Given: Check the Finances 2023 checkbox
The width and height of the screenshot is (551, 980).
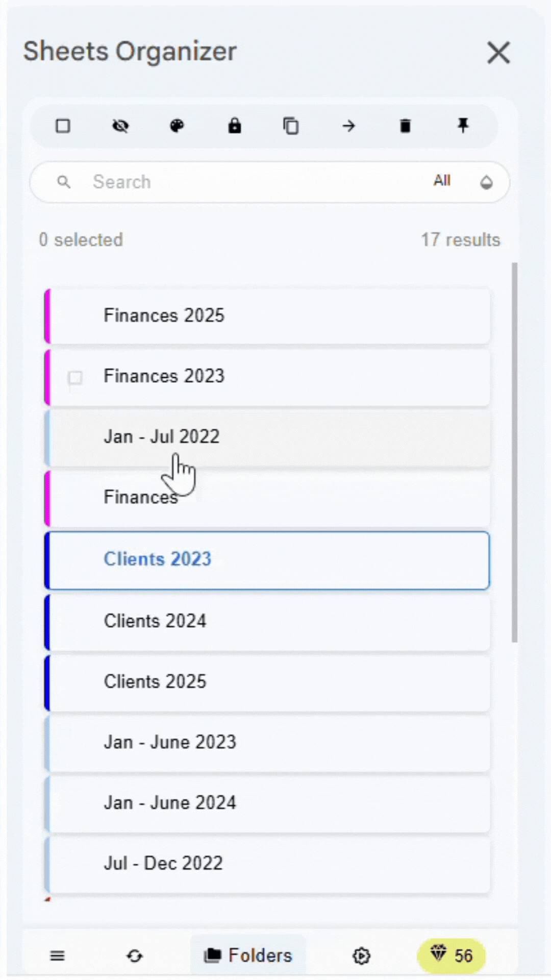Looking at the screenshot, I should [75, 378].
